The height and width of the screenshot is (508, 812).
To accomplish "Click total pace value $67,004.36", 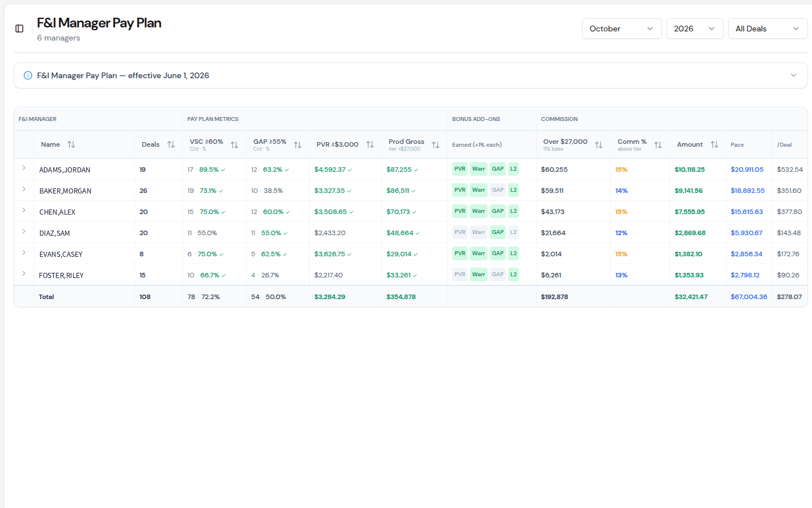I will (749, 297).
